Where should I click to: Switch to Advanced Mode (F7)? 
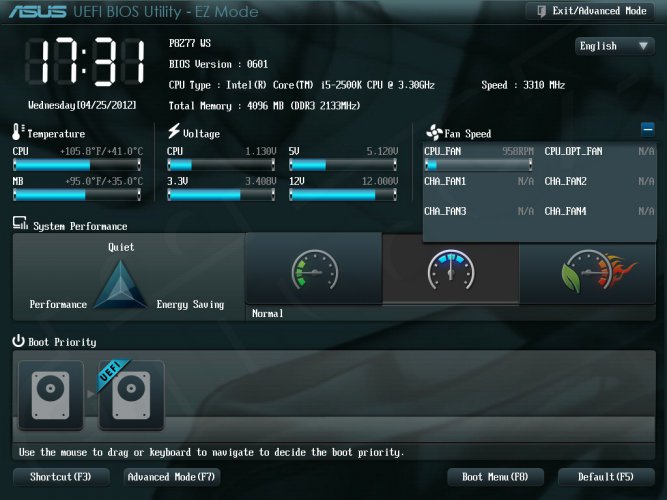tap(172, 477)
